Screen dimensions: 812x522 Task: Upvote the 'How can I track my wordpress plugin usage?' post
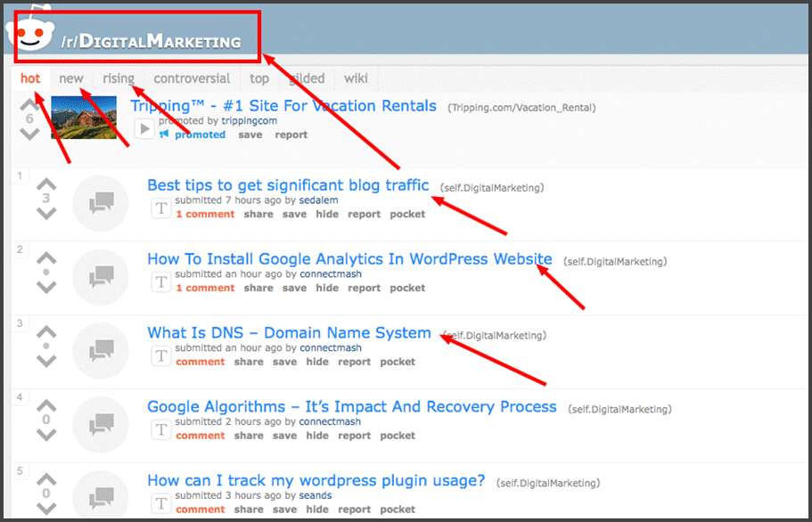pos(46,479)
